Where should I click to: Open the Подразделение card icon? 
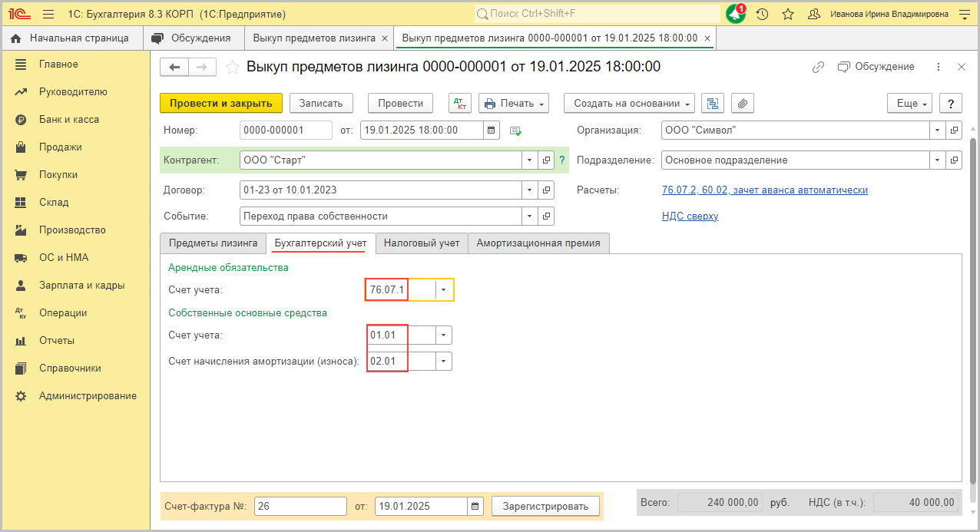pos(954,160)
